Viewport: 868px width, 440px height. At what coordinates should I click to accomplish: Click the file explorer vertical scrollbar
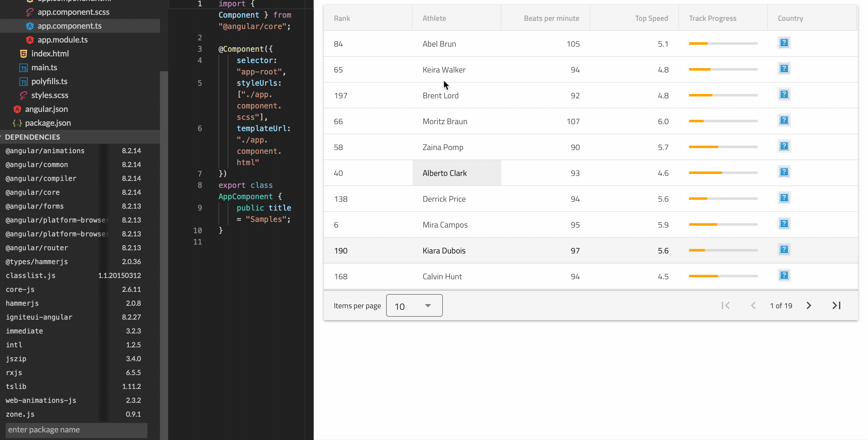click(164, 255)
